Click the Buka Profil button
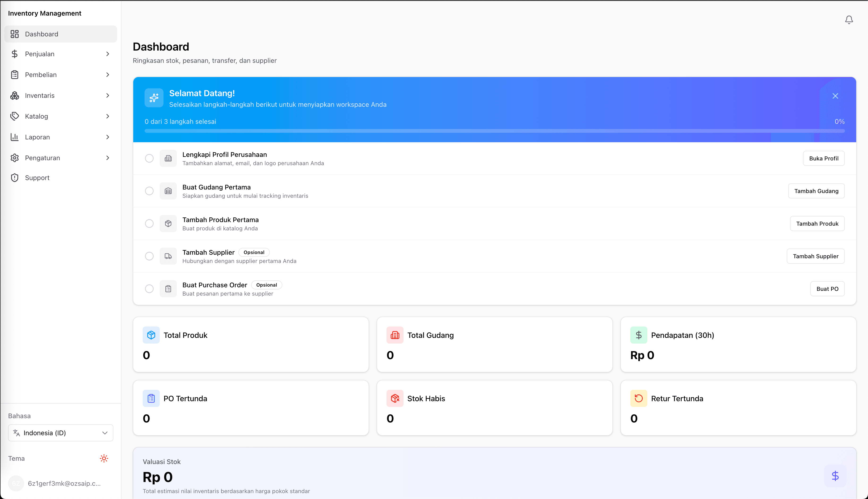Image resolution: width=868 pixels, height=499 pixels. [823, 158]
